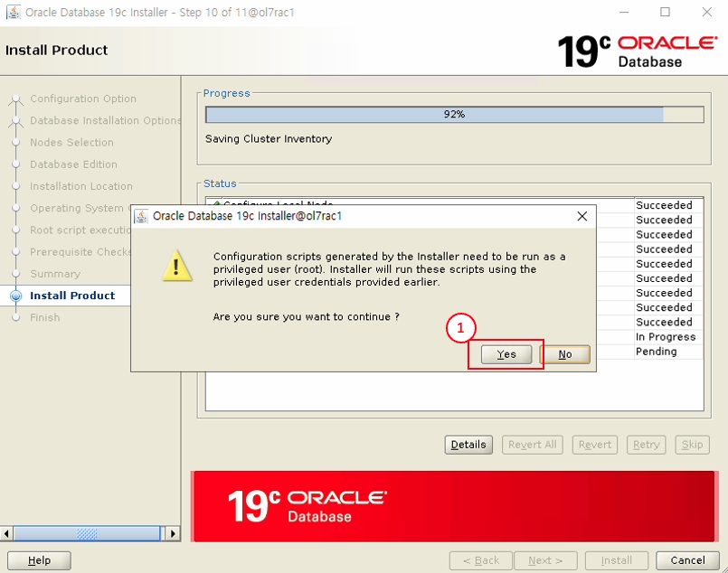Click the Oracle 19c Database red banner

point(459,506)
